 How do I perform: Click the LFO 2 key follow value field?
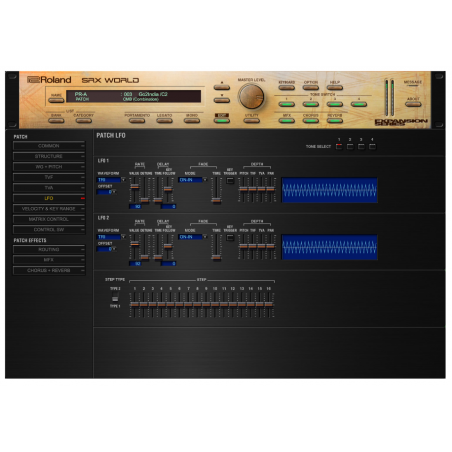click(x=169, y=264)
